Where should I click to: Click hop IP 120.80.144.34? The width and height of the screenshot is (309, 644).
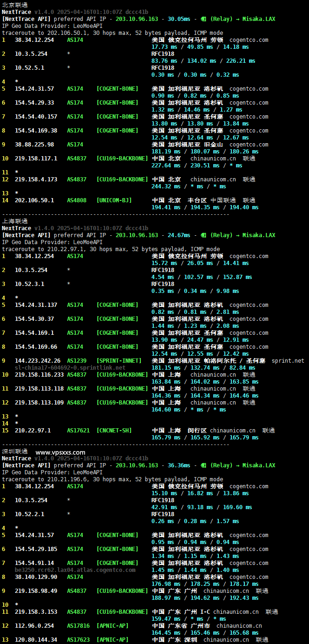tap(36, 640)
